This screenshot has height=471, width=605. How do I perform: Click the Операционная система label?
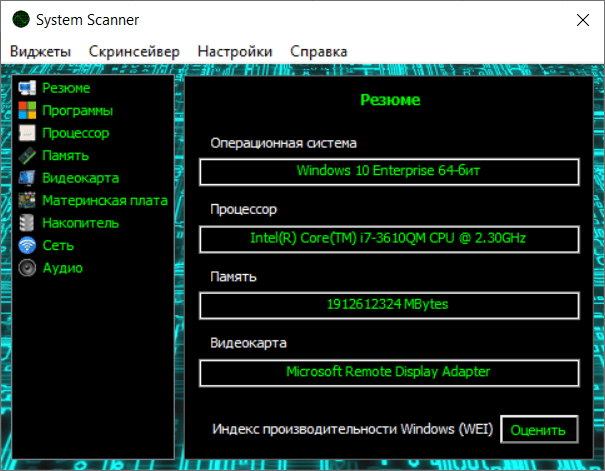click(x=283, y=143)
